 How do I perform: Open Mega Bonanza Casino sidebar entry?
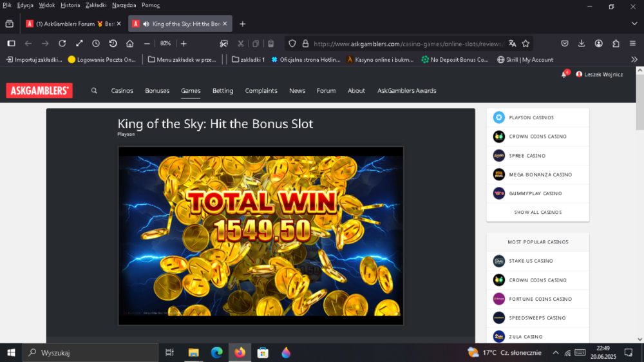538,175
